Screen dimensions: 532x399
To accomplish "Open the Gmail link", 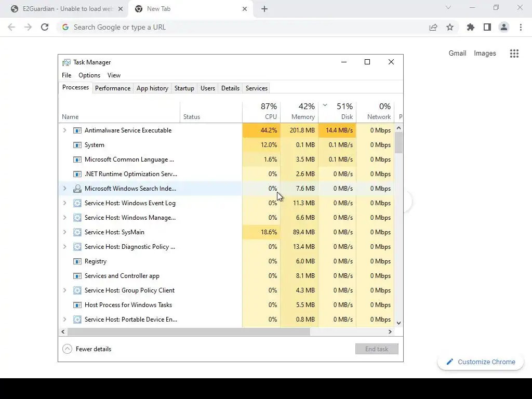I will point(457,54).
